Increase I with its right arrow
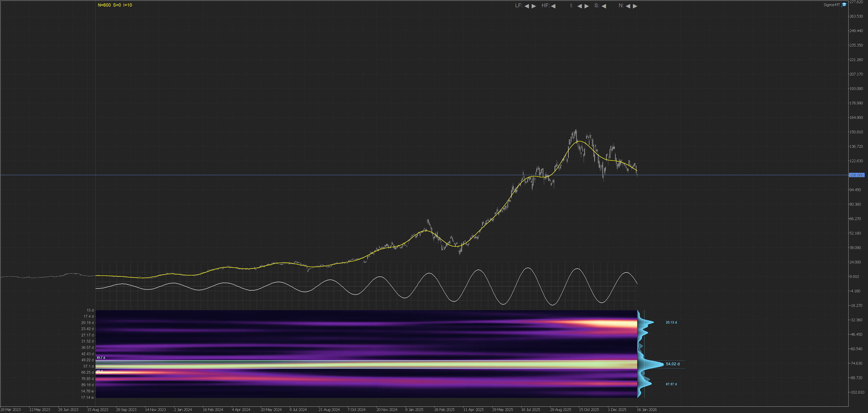Viewport: 868px width, 413px height. (587, 6)
